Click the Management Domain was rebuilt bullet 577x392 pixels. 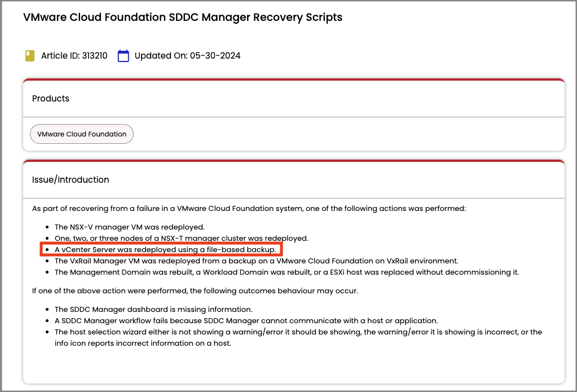287,272
